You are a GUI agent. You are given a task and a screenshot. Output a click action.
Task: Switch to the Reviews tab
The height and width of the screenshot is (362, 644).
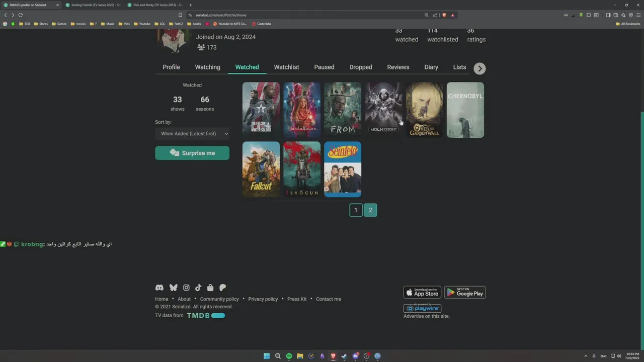point(398,67)
